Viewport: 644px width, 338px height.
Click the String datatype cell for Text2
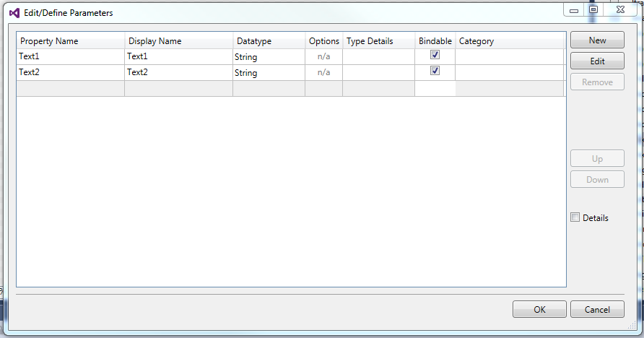(269, 73)
